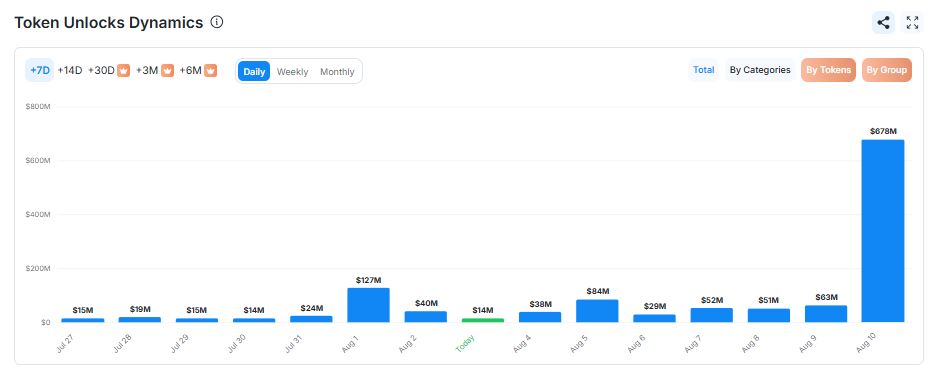Show unlocks By Categories
The image size is (937, 371).
coord(760,70)
